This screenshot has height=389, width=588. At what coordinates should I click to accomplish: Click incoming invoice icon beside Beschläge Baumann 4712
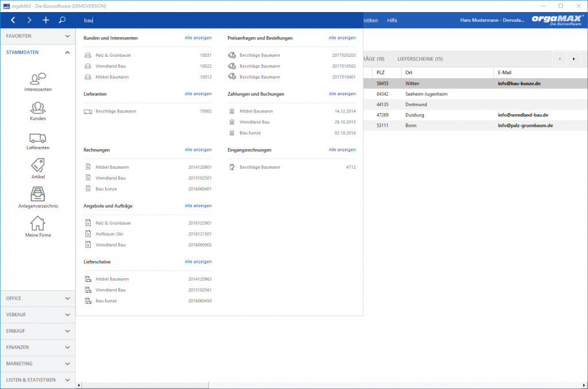pos(232,167)
